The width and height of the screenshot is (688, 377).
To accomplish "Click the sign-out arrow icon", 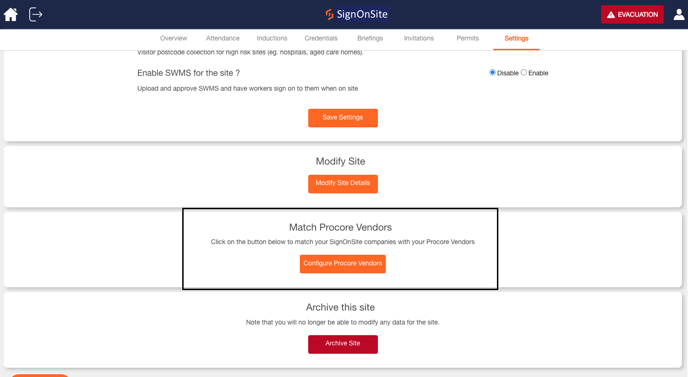I will pos(35,14).
